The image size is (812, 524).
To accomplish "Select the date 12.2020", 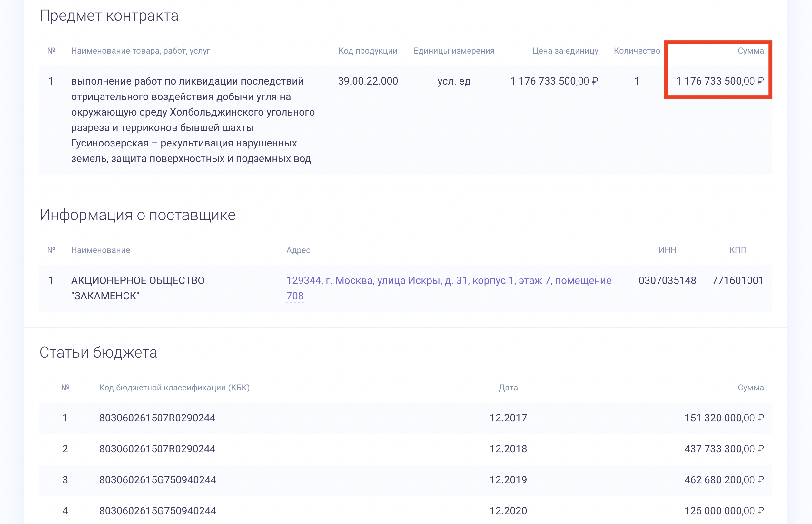I will (x=508, y=511).
